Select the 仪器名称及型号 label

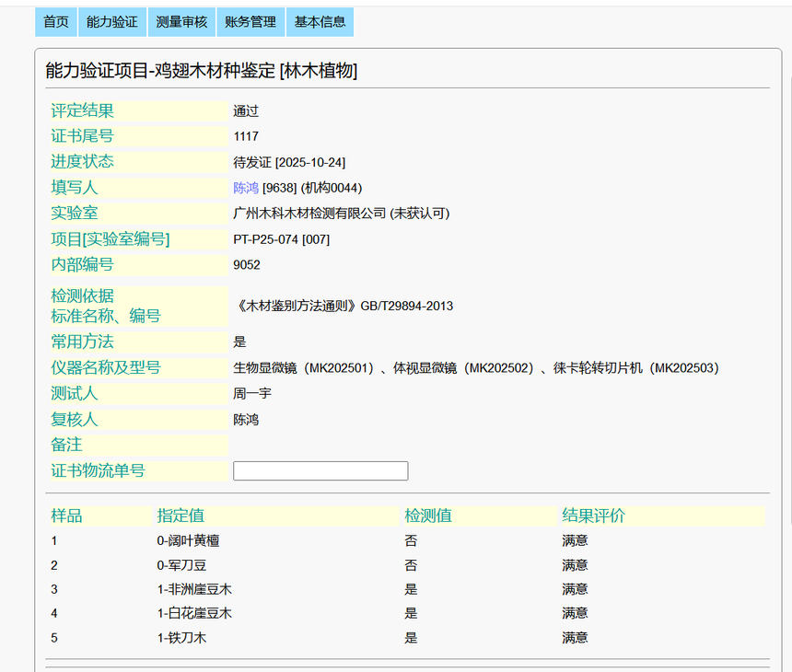pos(106,367)
